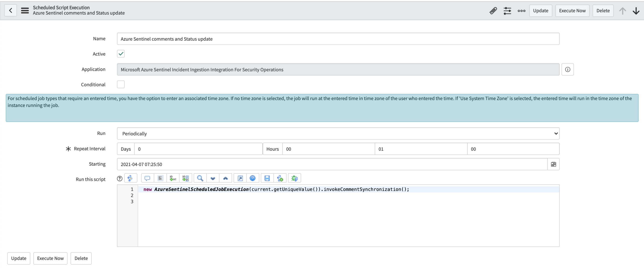Click the Repeat Interval seconds field
Screen dimensions: 644x268
pyautogui.click(x=513, y=149)
